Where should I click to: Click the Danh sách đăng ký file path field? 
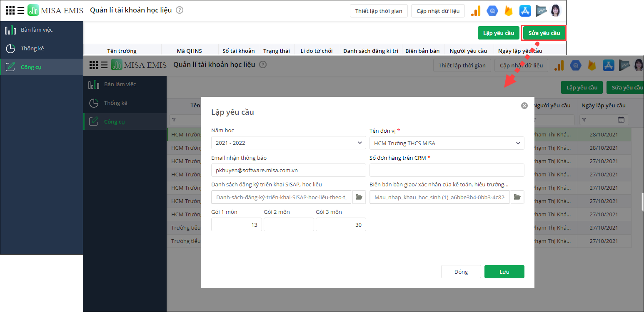coord(282,197)
